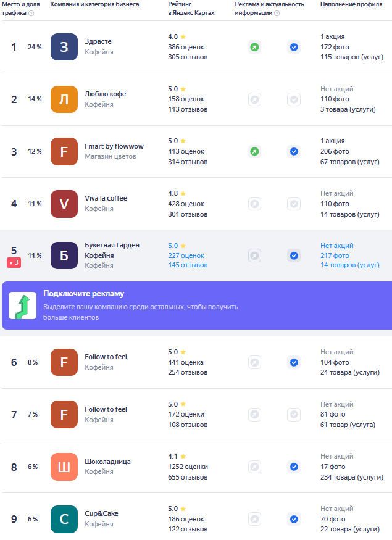The width and height of the screenshot is (392, 540).
Task: Click the green advertising icon for Fmart by flowwow
Action: coord(254,152)
